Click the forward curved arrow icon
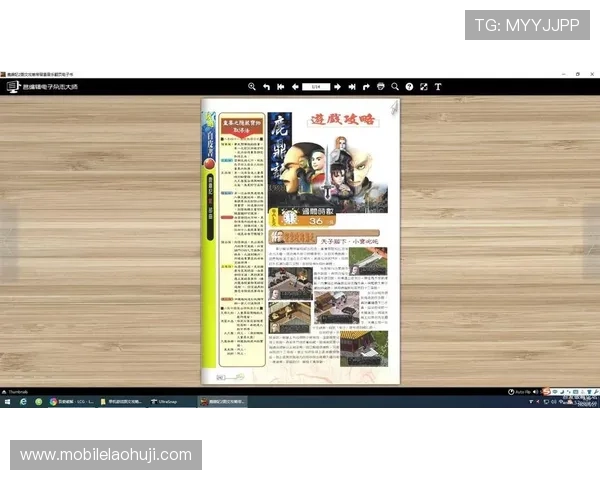This screenshot has width=600, height=480. click(x=366, y=87)
